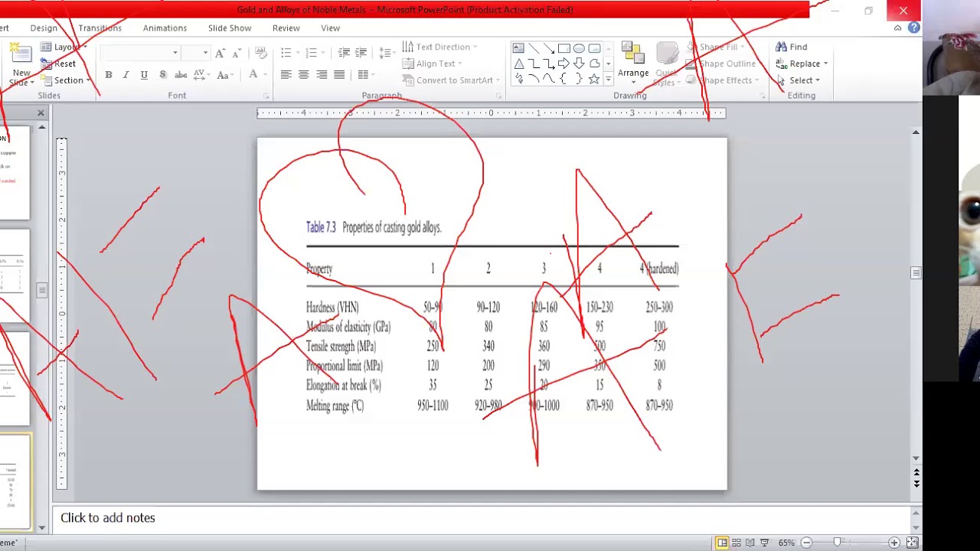This screenshot has height=551, width=980.
Task: Select the Right Arrow shape
Action: (x=564, y=64)
